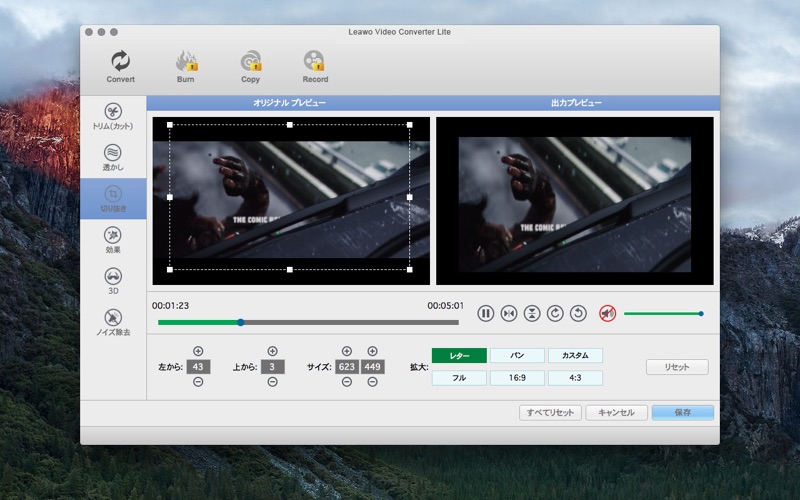Image resolution: width=800 pixels, height=500 pixels.
Task: Pause the video preview playback
Action: (485, 313)
